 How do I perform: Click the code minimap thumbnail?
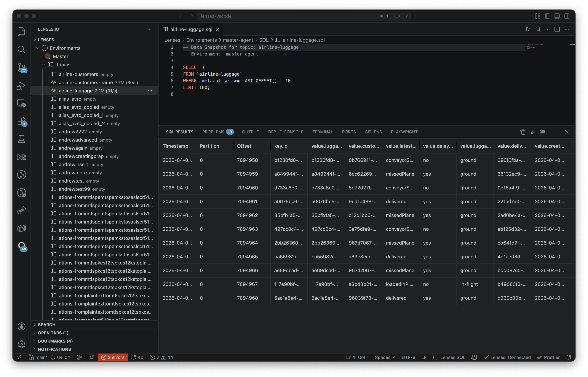pos(535,47)
